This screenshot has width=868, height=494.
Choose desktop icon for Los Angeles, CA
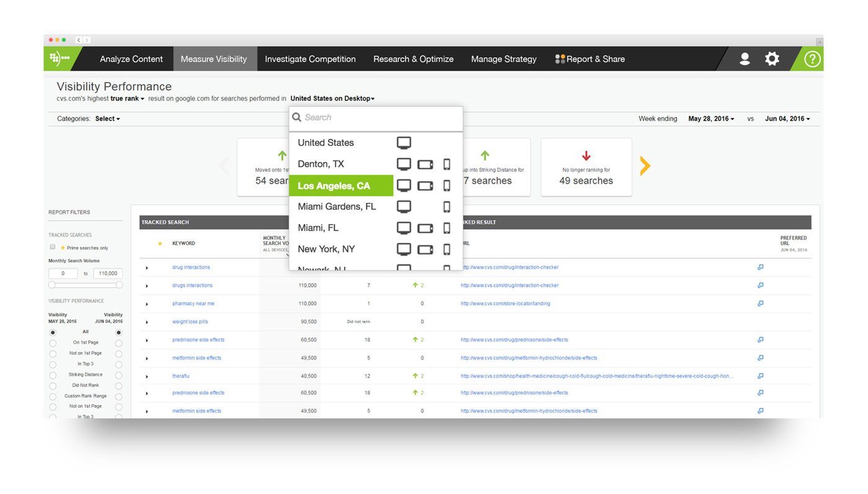[404, 186]
